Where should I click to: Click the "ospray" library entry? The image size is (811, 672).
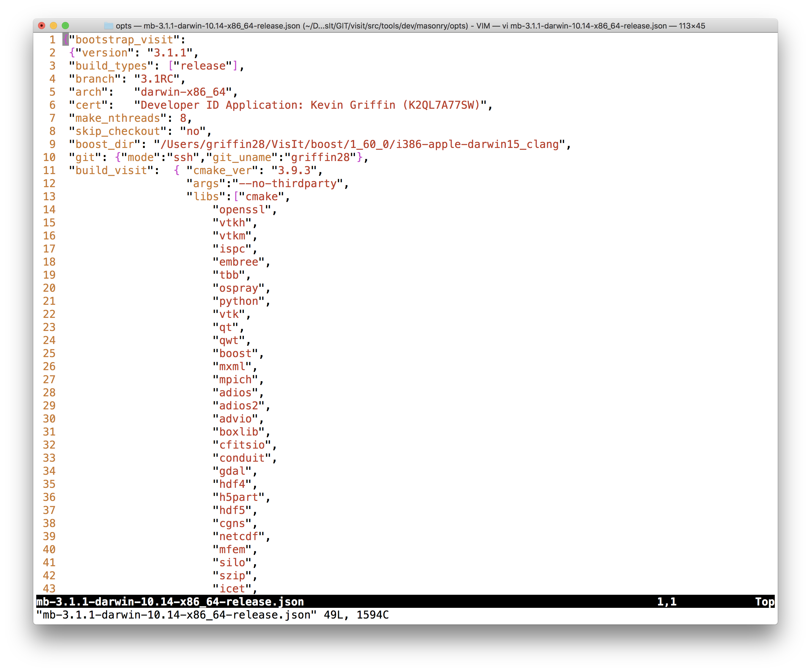239,288
